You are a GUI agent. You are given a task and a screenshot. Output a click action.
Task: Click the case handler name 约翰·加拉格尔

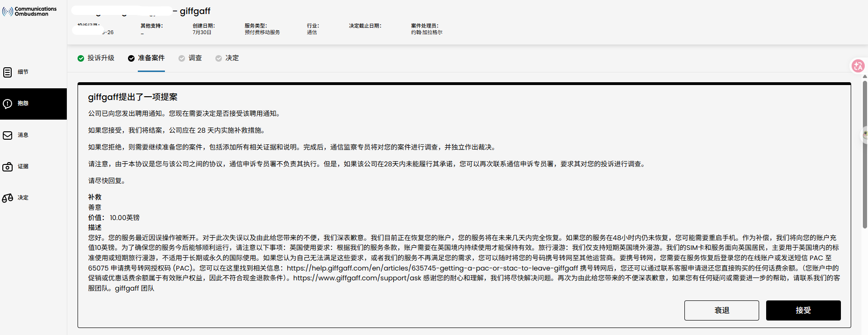point(427,32)
